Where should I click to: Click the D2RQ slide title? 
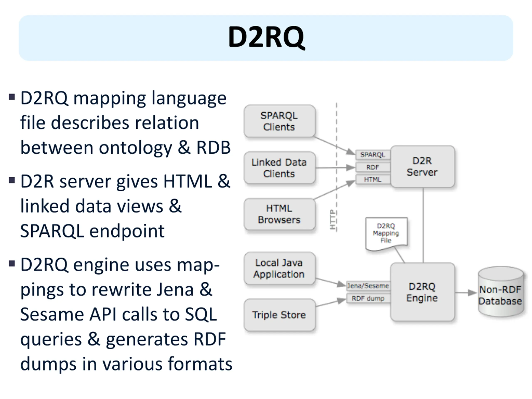[266, 38]
